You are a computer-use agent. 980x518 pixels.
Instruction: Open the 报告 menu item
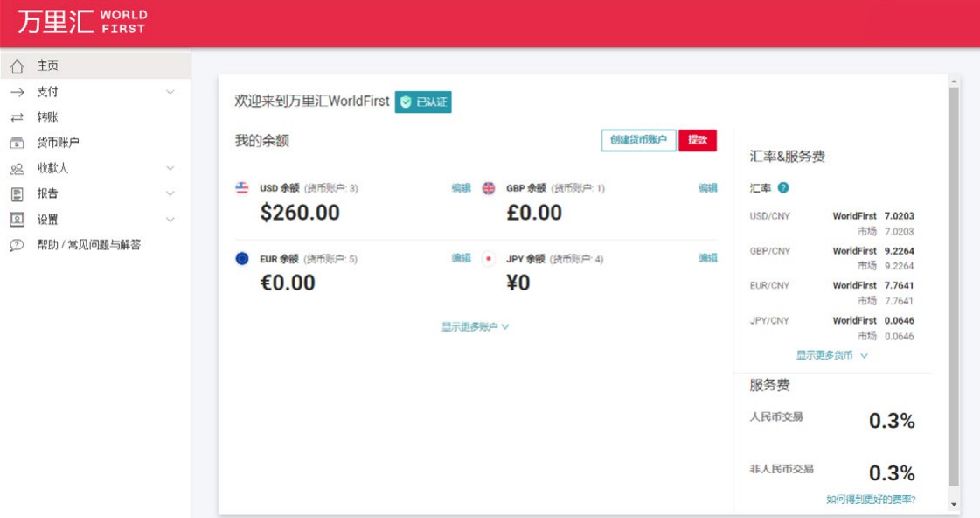click(95, 194)
